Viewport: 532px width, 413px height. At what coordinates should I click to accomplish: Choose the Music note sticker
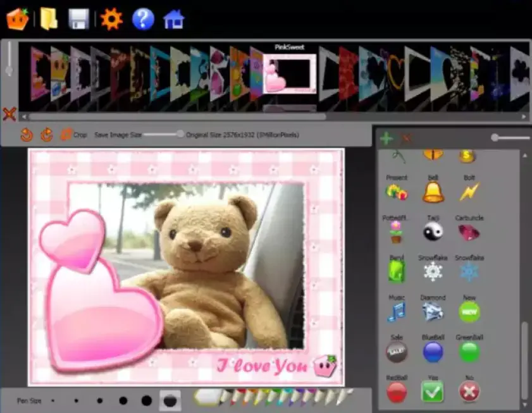click(396, 311)
